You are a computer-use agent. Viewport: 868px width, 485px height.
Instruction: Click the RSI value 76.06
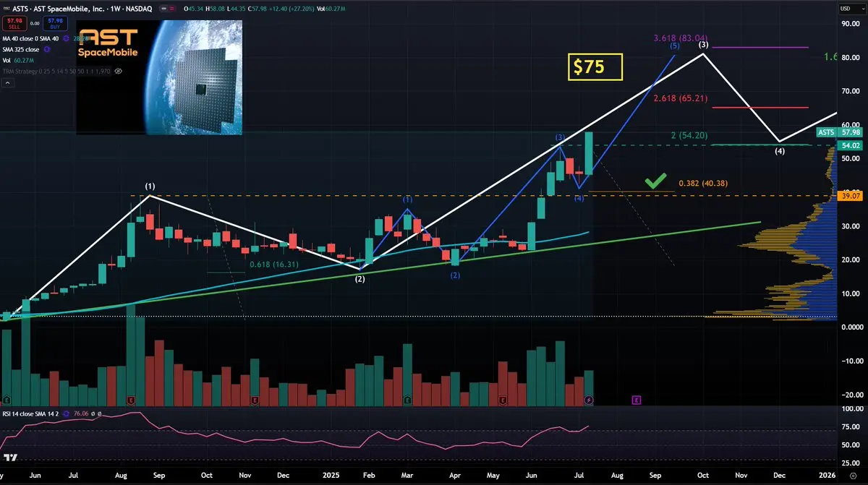81,413
